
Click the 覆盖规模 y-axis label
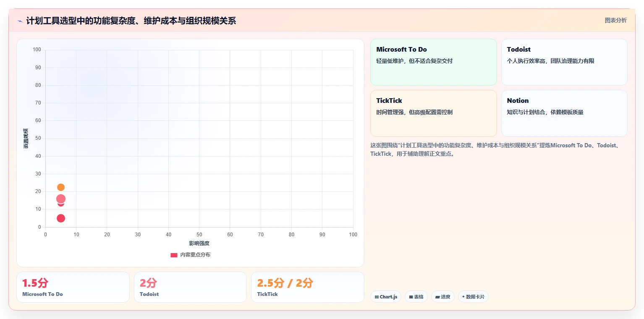[x=26, y=138]
